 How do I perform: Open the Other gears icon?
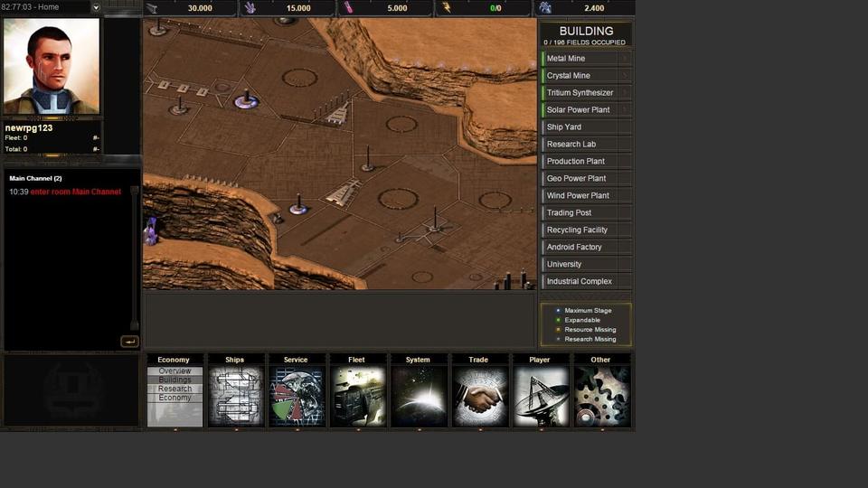[601, 396]
